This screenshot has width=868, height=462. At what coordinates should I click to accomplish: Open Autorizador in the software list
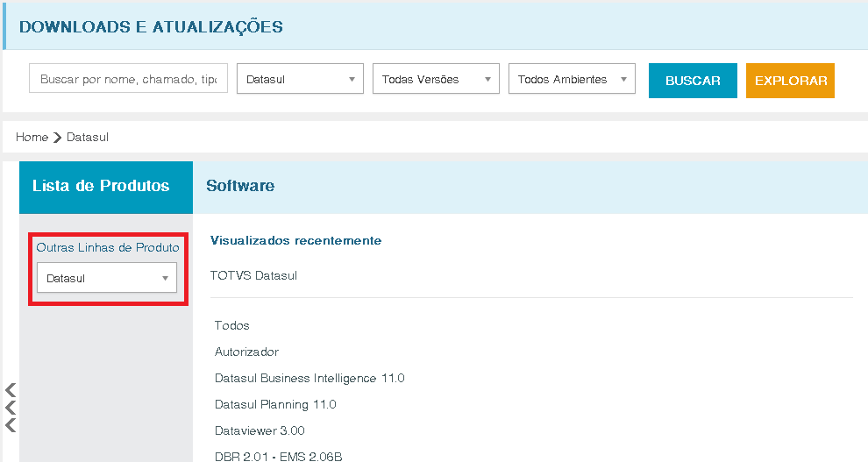(247, 352)
